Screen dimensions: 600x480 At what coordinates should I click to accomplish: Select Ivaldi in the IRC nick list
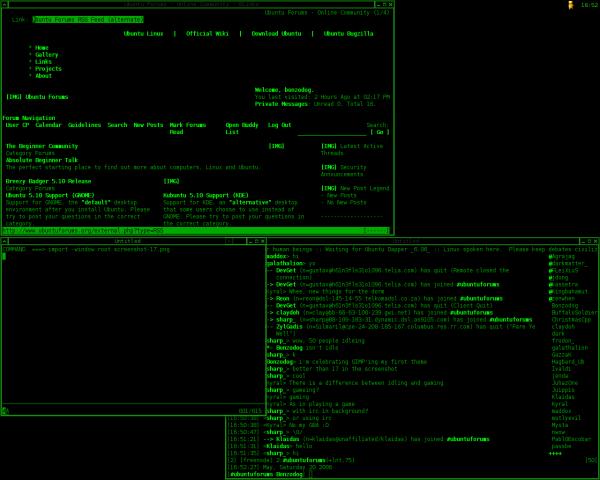[561, 369]
